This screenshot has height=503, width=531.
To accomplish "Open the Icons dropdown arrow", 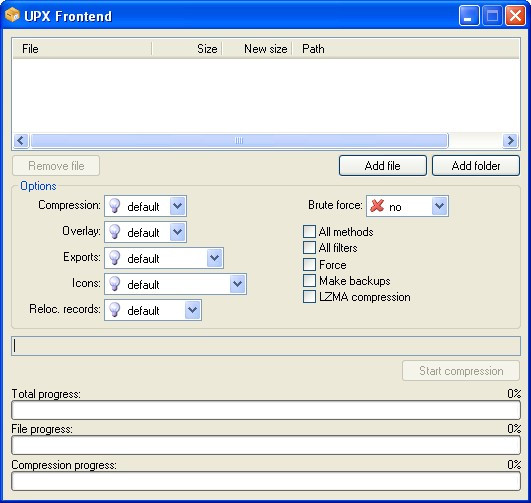I will click(237, 284).
